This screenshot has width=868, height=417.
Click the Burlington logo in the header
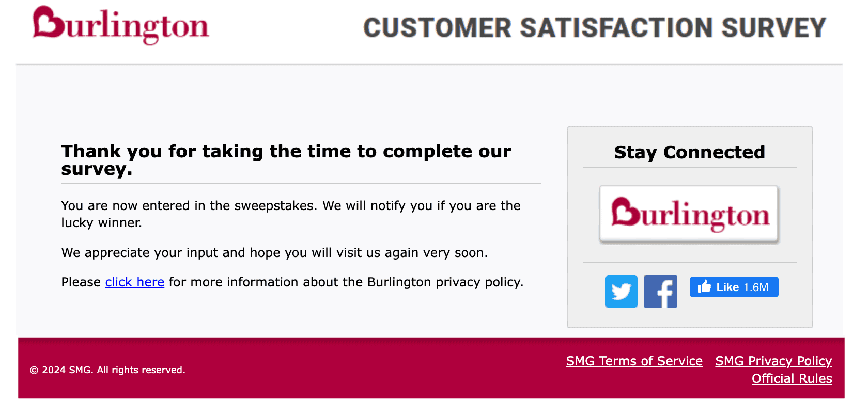(x=121, y=26)
